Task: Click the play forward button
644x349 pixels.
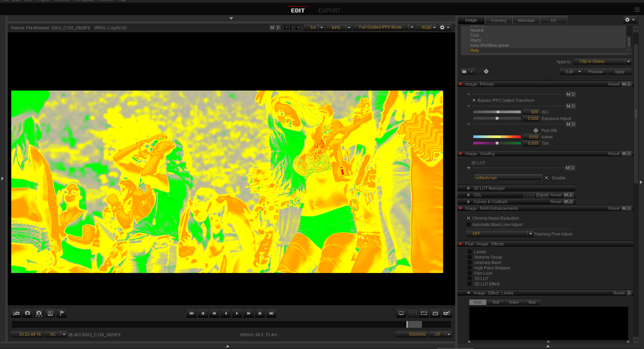Action: [237, 313]
